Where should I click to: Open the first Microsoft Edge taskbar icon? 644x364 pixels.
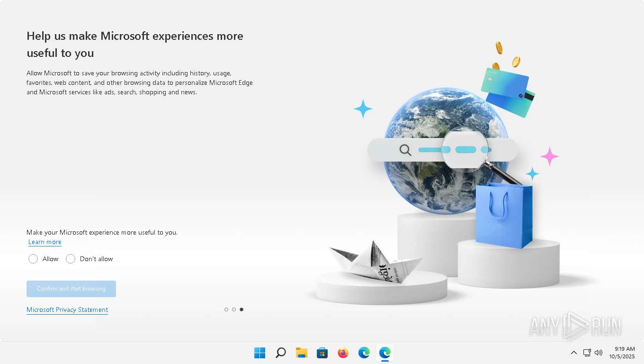(x=364, y=353)
